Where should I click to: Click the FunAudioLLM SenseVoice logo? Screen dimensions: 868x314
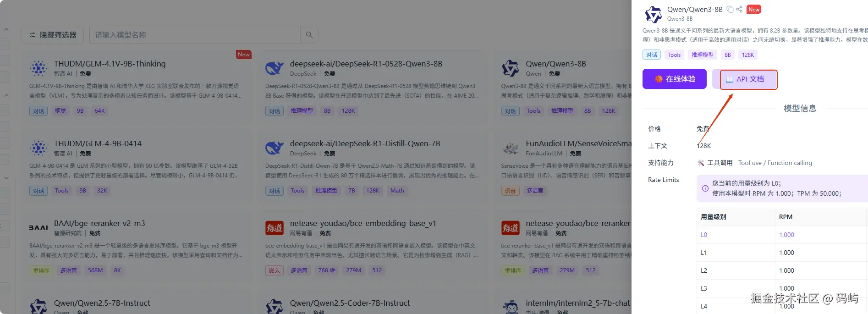coord(510,148)
